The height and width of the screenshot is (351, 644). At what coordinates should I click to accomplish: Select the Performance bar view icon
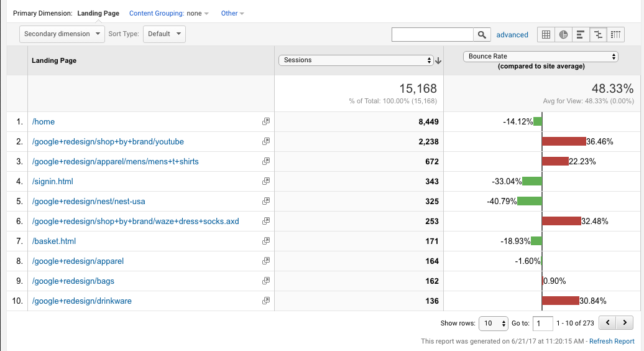581,35
